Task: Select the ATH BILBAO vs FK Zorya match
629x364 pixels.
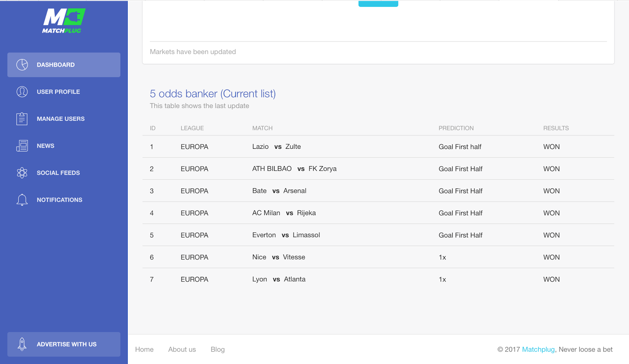Action: 294,169
